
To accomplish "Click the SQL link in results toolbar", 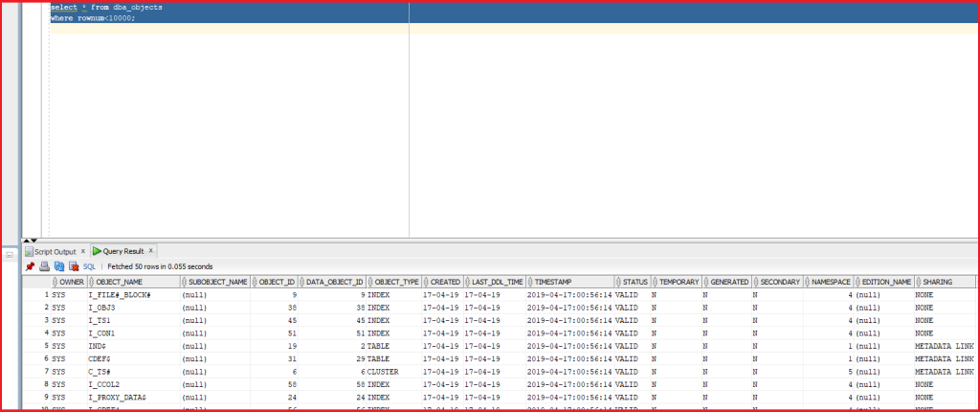I will pos(89,266).
